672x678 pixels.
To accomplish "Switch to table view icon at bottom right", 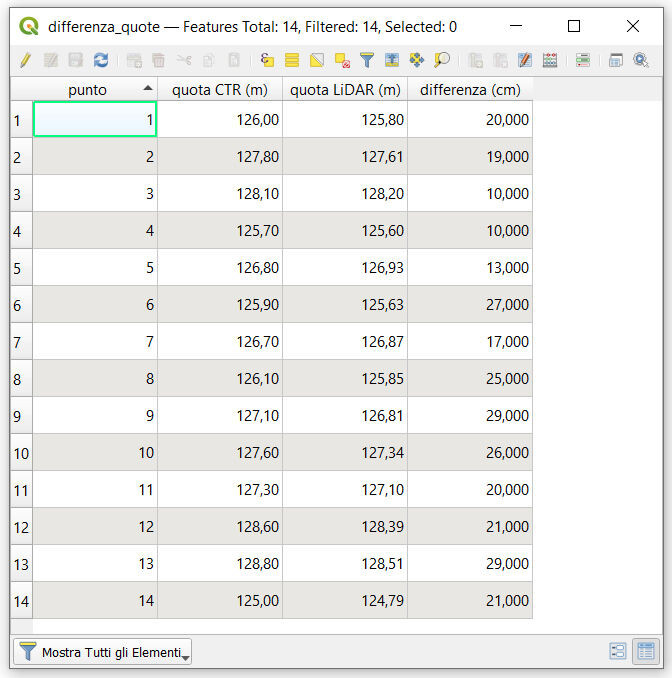I will click(x=646, y=651).
